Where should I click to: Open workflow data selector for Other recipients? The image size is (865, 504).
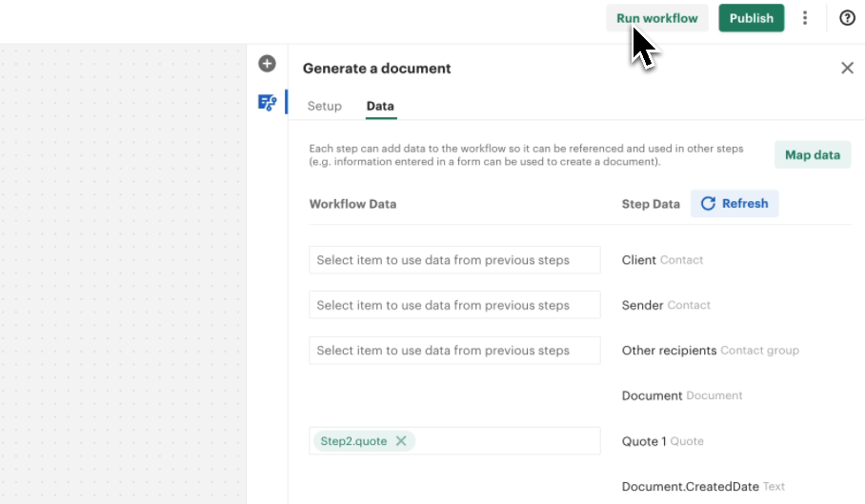[x=454, y=351]
